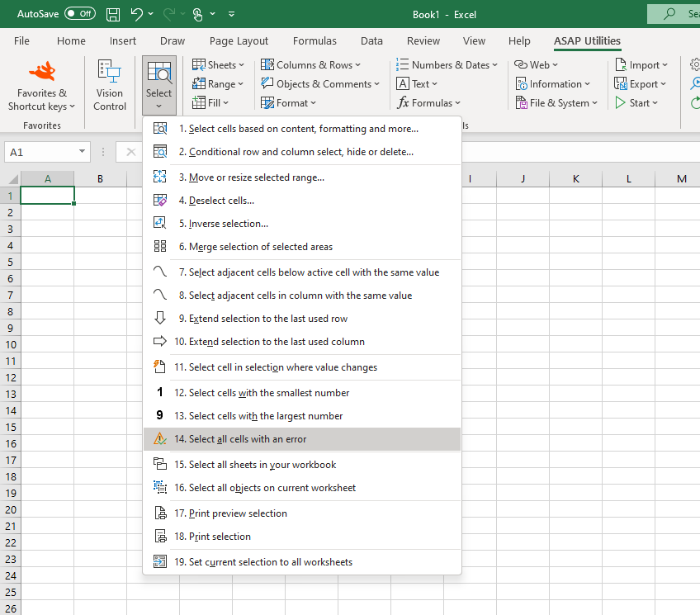The image size is (700, 615).
Task: Click the Print preview selection icon
Action: tap(160, 513)
